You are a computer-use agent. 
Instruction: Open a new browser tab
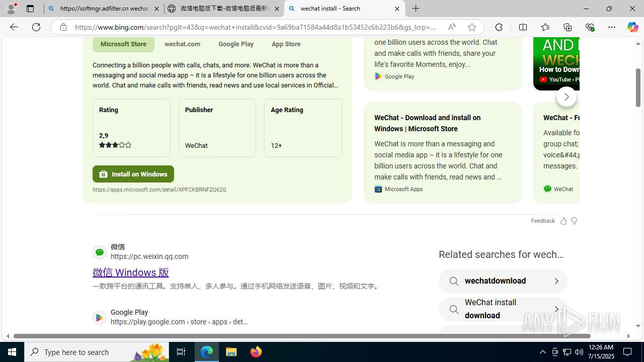pyautogui.click(x=416, y=9)
